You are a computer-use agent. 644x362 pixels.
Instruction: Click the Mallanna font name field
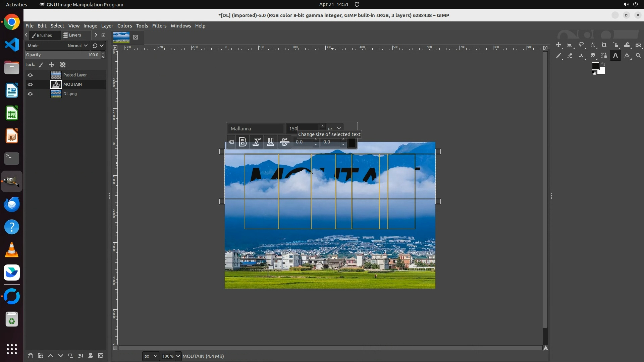(256, 128)
